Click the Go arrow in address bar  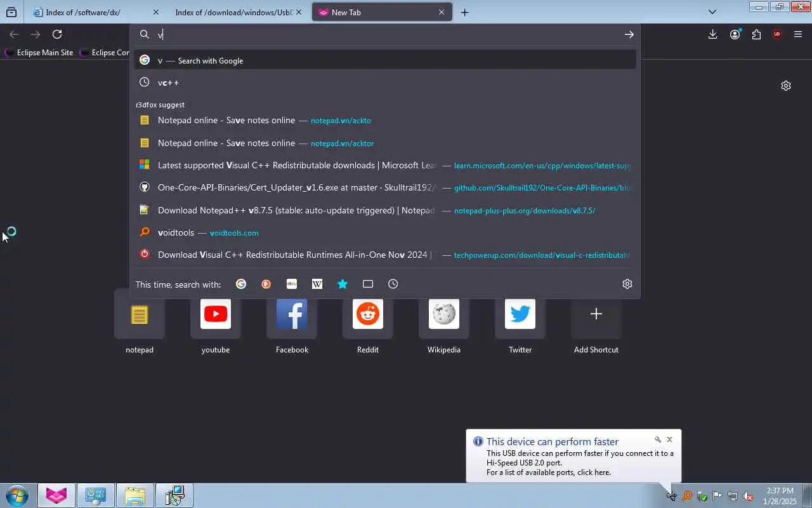pos(629,34)
